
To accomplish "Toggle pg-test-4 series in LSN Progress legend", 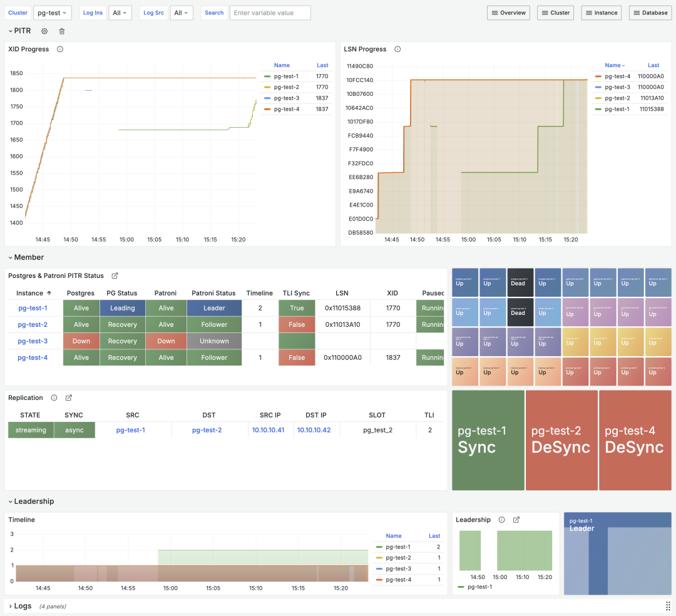I will click(x=617, y=76).
